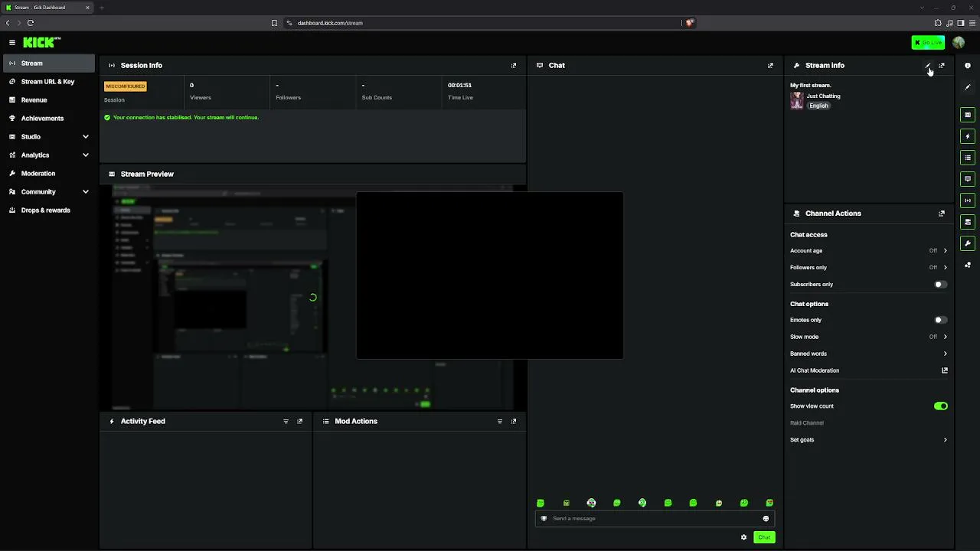
Task: Expand the Studio submenu chevron
Action: point(85,137)
